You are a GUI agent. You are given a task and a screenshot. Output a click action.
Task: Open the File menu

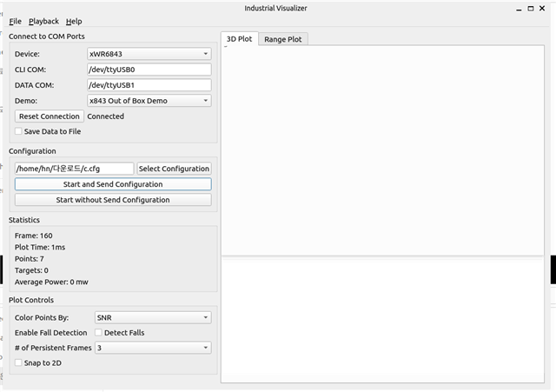(x=15, y=21)
